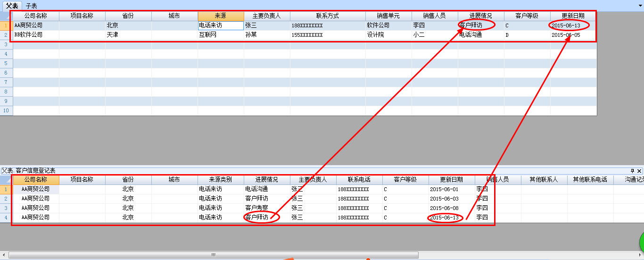Click the 小二 salesperson cell
This screenshot has width=644, height=260.
(x=435, y=35)
